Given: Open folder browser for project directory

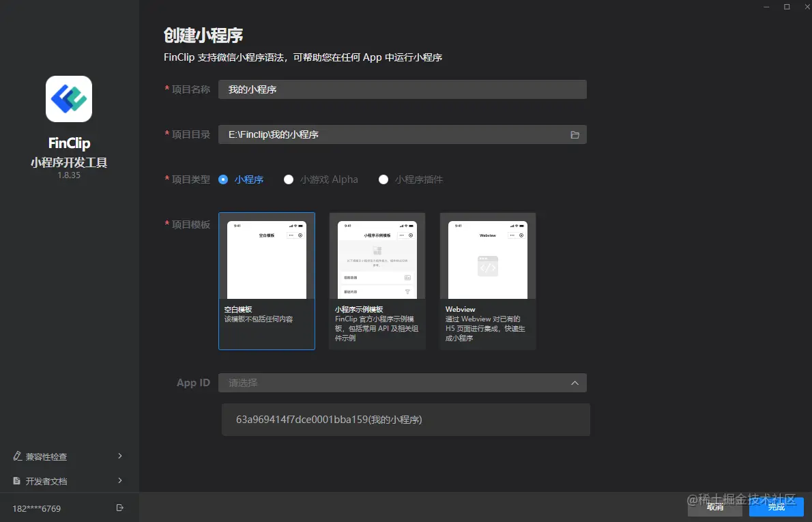Looking at the screenshot, I should tap(575, 134).
